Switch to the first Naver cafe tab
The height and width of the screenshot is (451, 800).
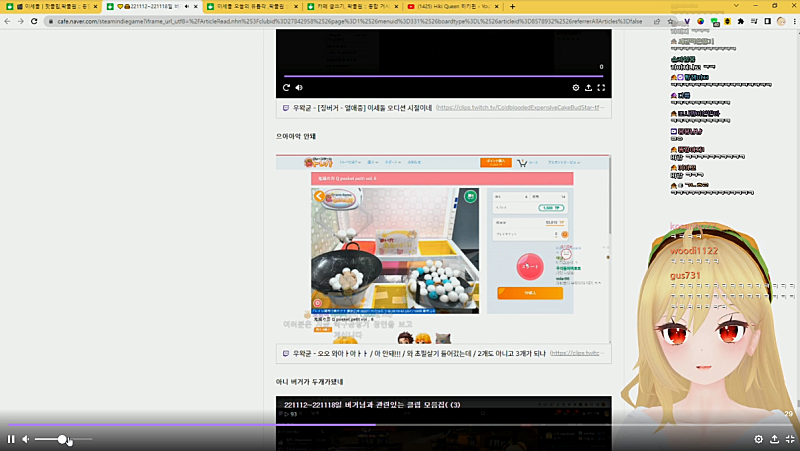51,7
